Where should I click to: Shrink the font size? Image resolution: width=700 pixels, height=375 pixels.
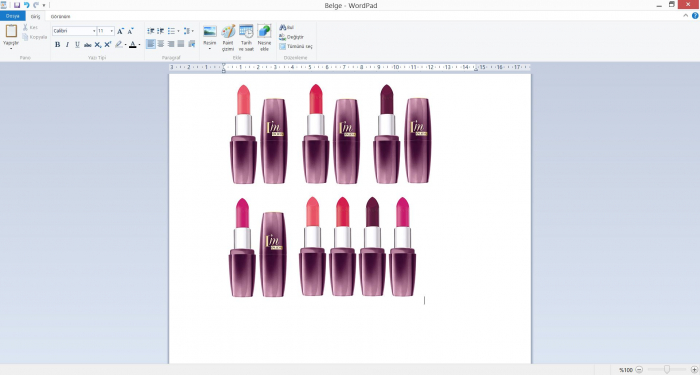pos(130,31)
